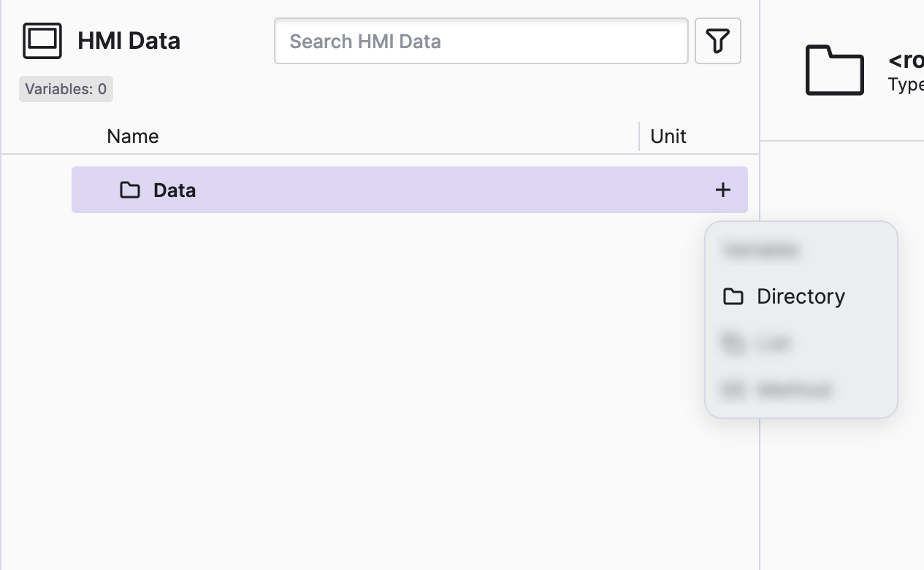This screenshot has width=924, height=570.
Task: Click blurred icon below Directory entry
Action: (x=733, y=343)
